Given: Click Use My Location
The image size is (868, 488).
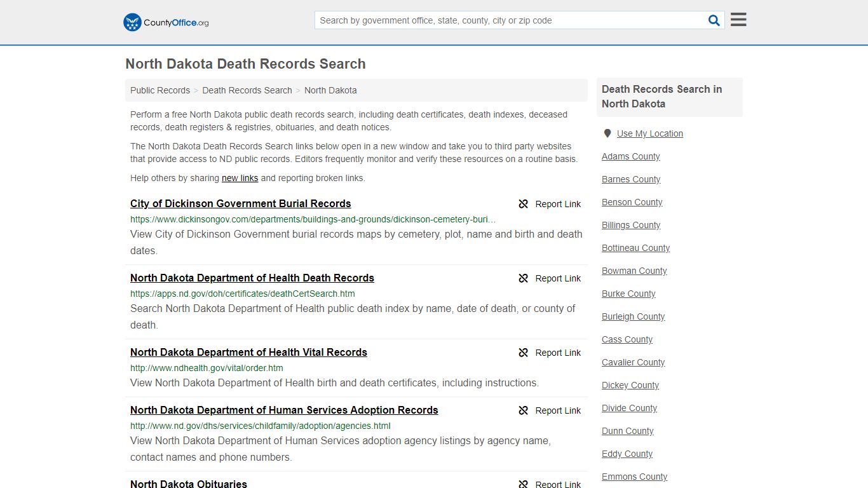Looking at the screenshot, I should (650, 133).
